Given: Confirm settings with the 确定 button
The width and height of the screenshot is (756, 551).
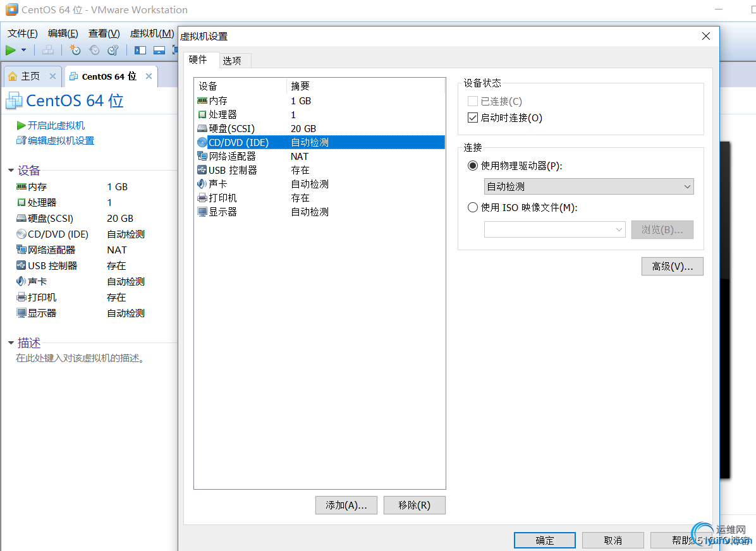Looking at the screenshot, I should tap(545, 540).
